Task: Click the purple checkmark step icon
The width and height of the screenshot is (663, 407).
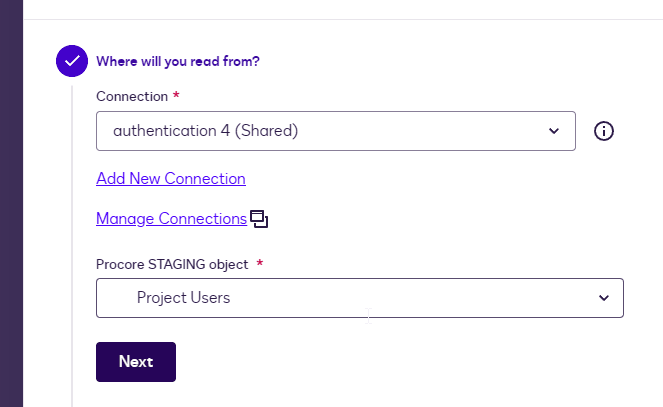Action: (x=72, y=61)
